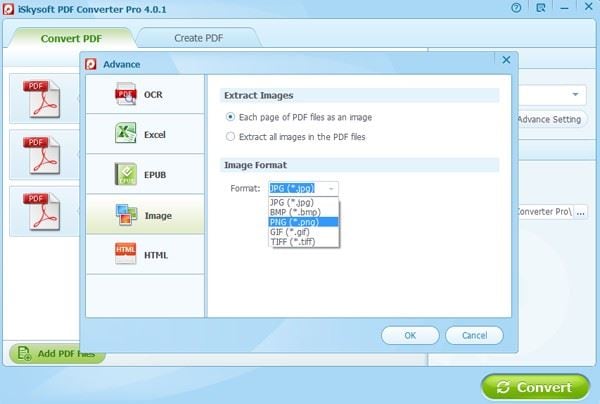Click the Image tab label
The image size is (600, 404).
coord(158,216)
